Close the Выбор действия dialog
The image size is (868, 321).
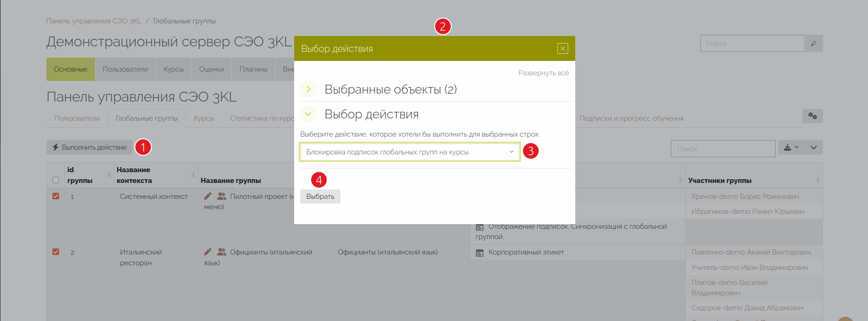pos(563,49)
